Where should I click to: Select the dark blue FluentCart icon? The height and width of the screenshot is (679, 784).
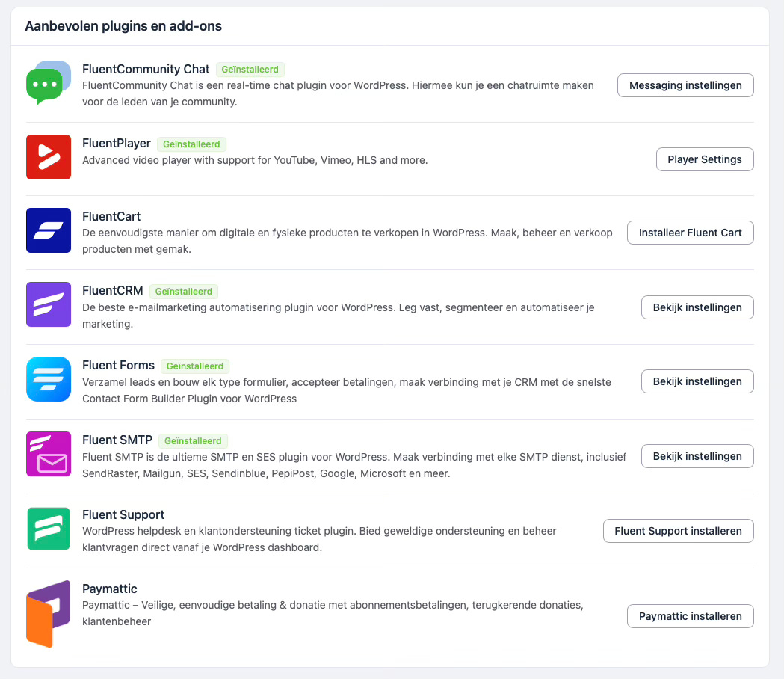pyautogui.click(x=49, y=230)
